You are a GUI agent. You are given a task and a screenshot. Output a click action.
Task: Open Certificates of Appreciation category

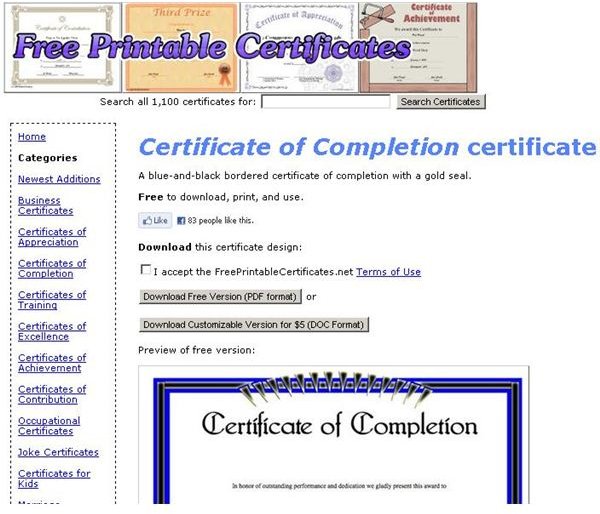[52, 237]
